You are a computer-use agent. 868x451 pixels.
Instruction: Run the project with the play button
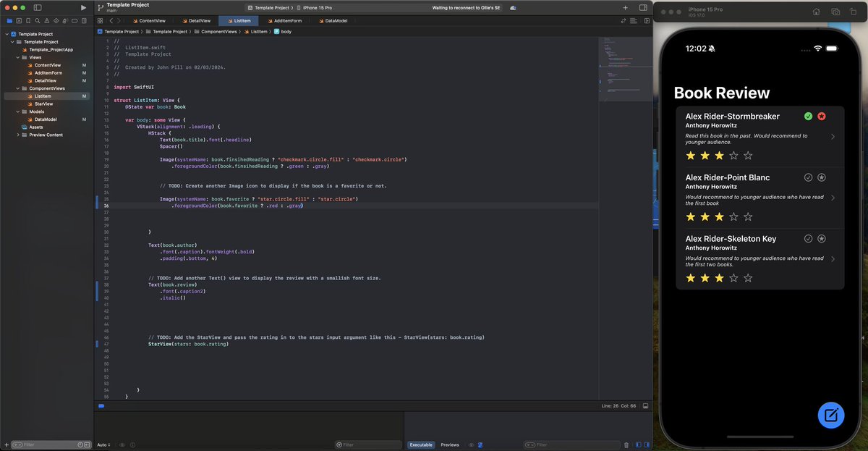tap(83, 7)
